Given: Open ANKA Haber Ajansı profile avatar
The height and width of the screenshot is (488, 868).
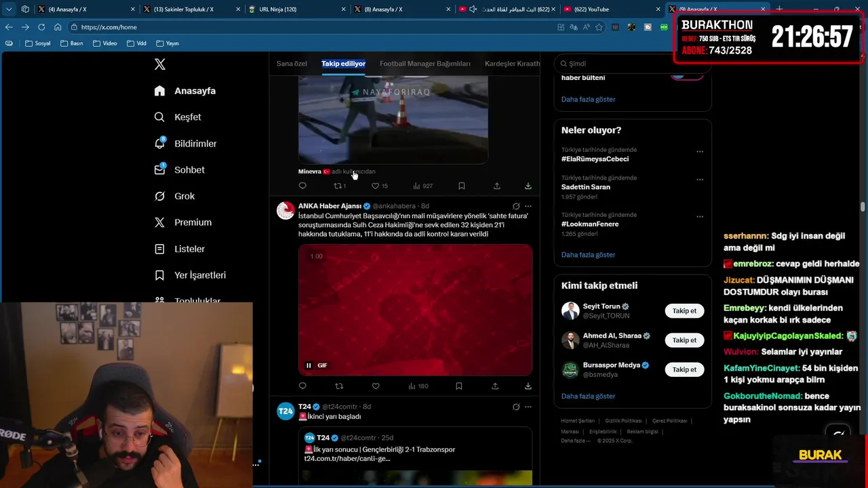Looking at the screenshot, I should click(x=285, y=210).
